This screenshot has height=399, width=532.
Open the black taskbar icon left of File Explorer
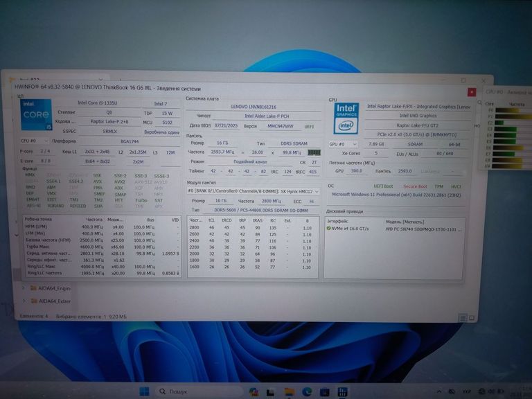coord(270,392)
